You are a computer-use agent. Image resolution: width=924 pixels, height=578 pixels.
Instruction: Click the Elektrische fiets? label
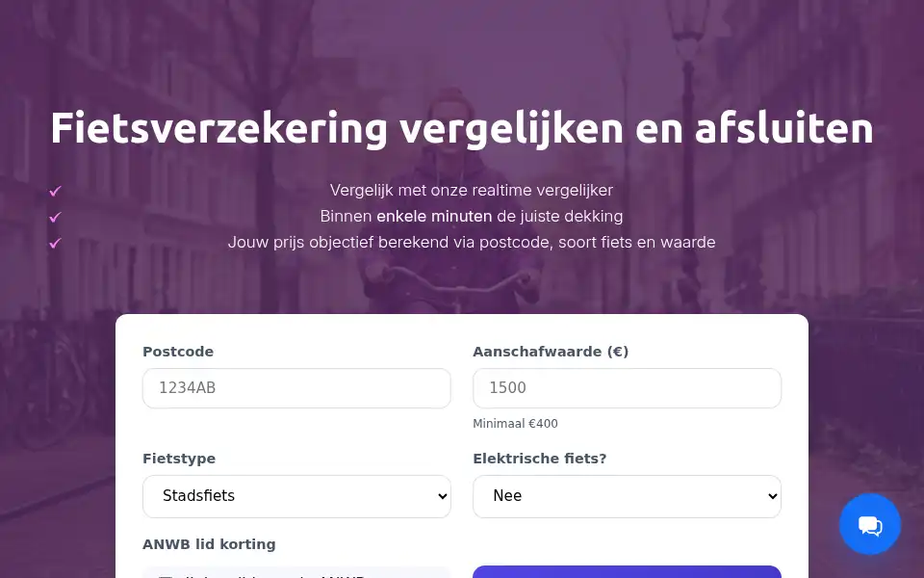540,459
